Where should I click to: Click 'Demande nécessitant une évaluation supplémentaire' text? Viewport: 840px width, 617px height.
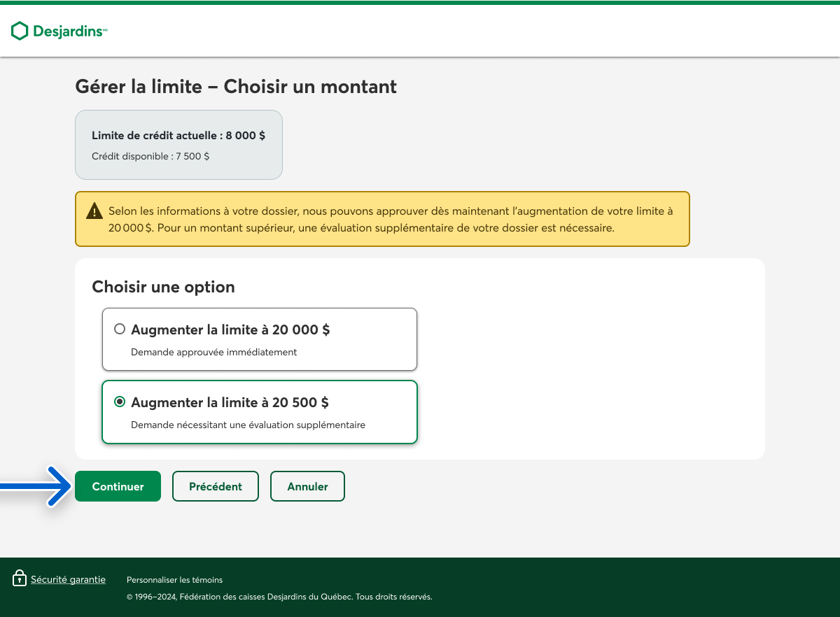(x=248, y=425)
